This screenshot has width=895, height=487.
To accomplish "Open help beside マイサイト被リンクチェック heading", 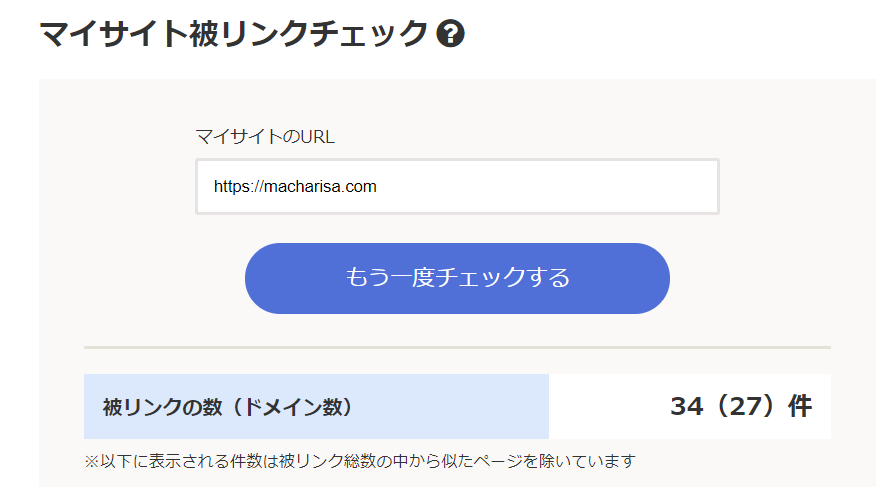I will (x=451, y=35).
